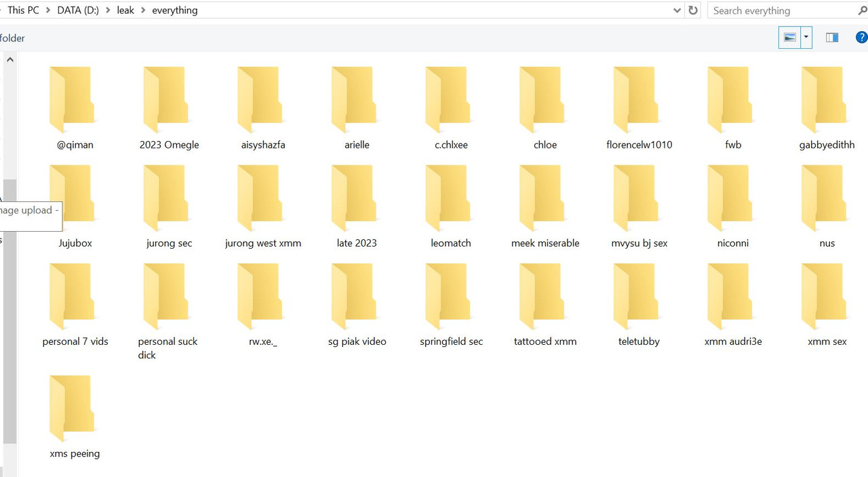The height and width of the screenshot is (477, 868).
Task: Expand chevron after This PC breadcrumb
Action: (47, 10)
